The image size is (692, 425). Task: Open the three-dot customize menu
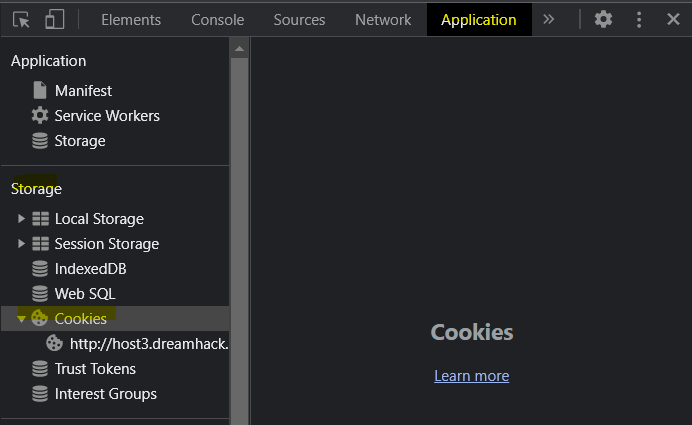639,19
